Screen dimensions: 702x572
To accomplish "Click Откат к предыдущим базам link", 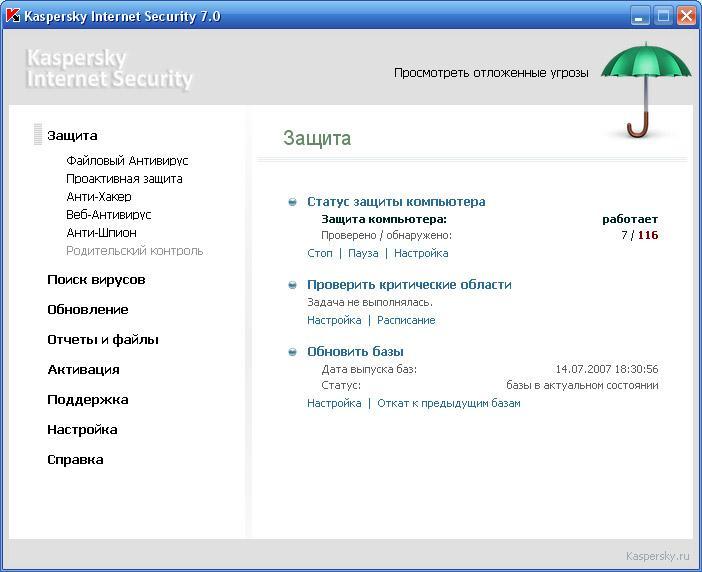I will (449, 403).
